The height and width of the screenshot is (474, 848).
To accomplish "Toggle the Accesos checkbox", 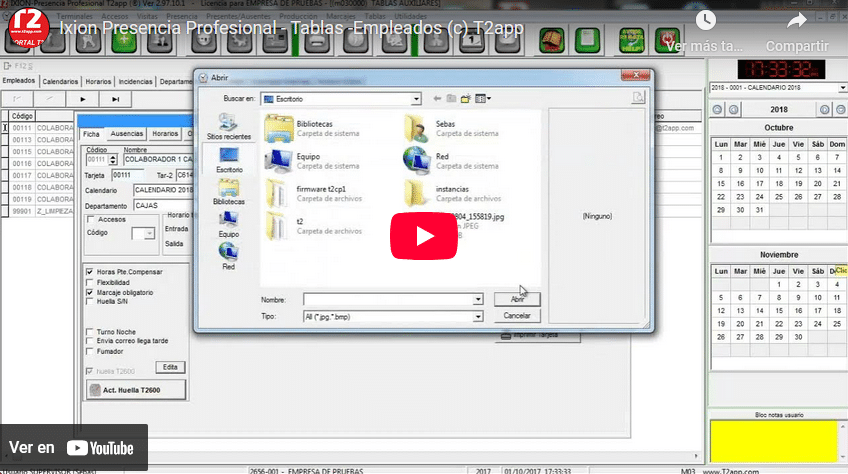I will point(91,219).
